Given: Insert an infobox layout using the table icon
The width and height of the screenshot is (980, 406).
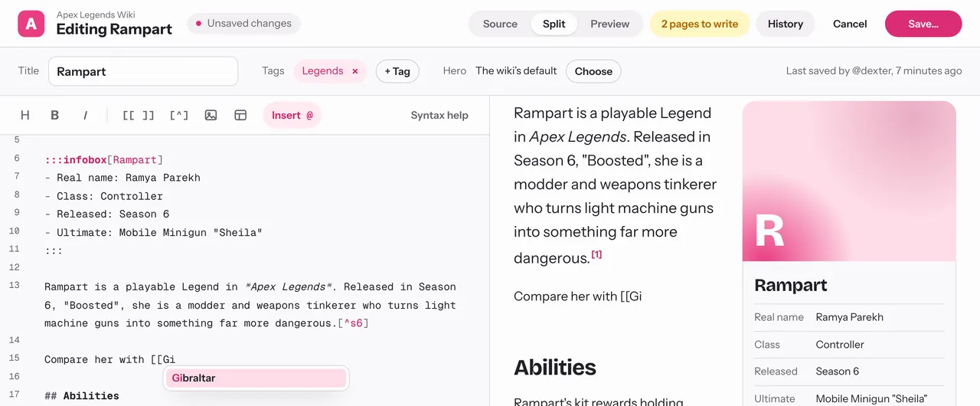Looking at the screenshot, I should (x=240, y=115).
